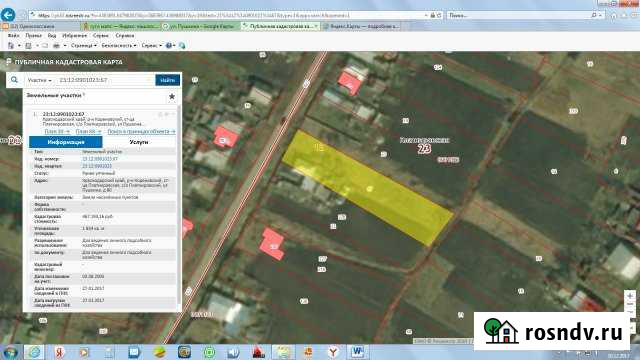The height and width of the screenshot is (360, 640).
Task: Click the map zoom in plus button
Action: point(630,296)
